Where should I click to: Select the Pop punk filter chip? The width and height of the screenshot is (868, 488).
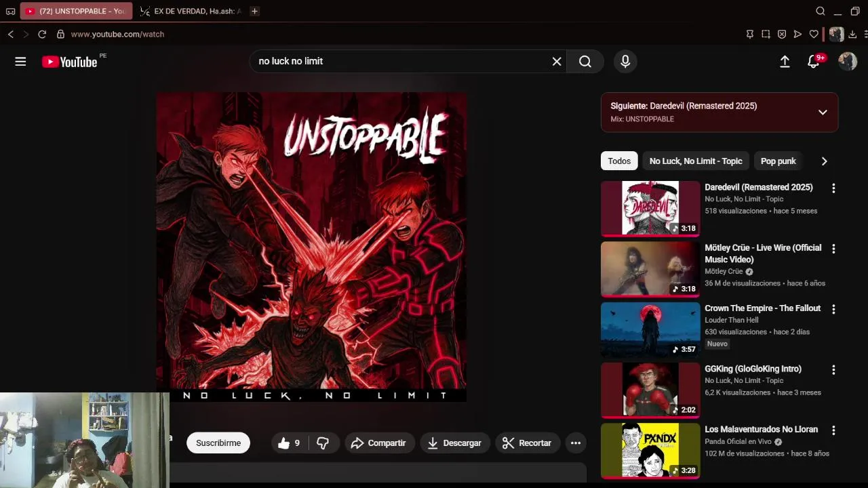[778, 161]
